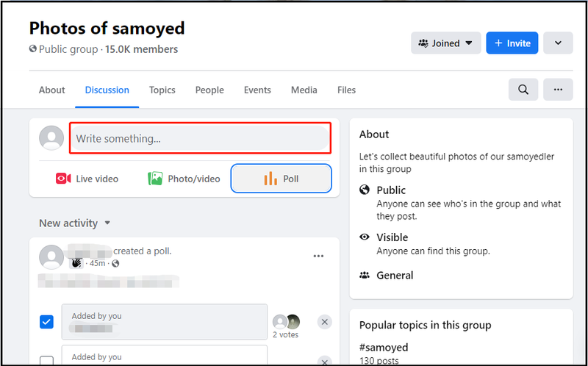Expand the chevron menu next to Invite

point(558,43)
